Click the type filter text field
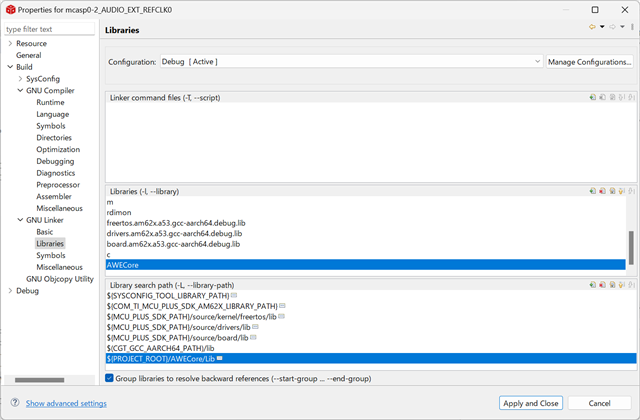 pos(49,29)
